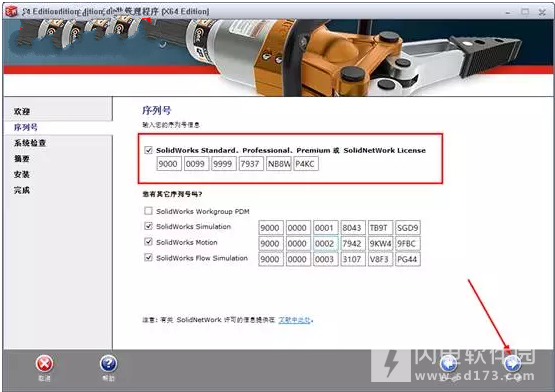Toggle SolidWorks Standard Professional Premium checkbox
Viewport: 555px width, 392px height.
point(148,150)
